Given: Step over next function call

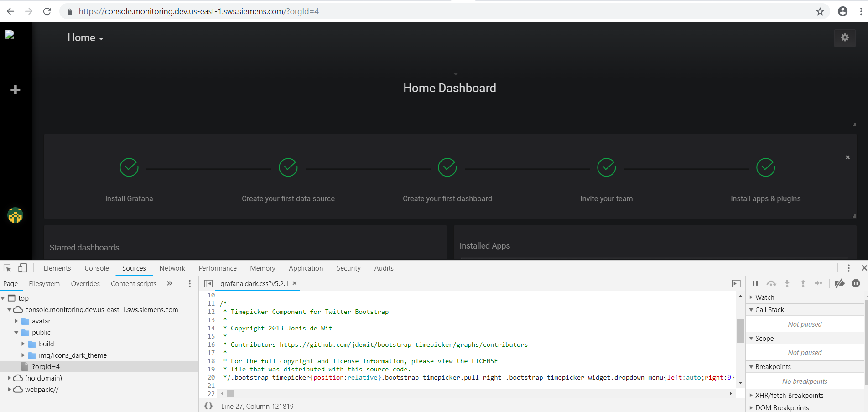Looking at the screenshot, I should [771, 283].
